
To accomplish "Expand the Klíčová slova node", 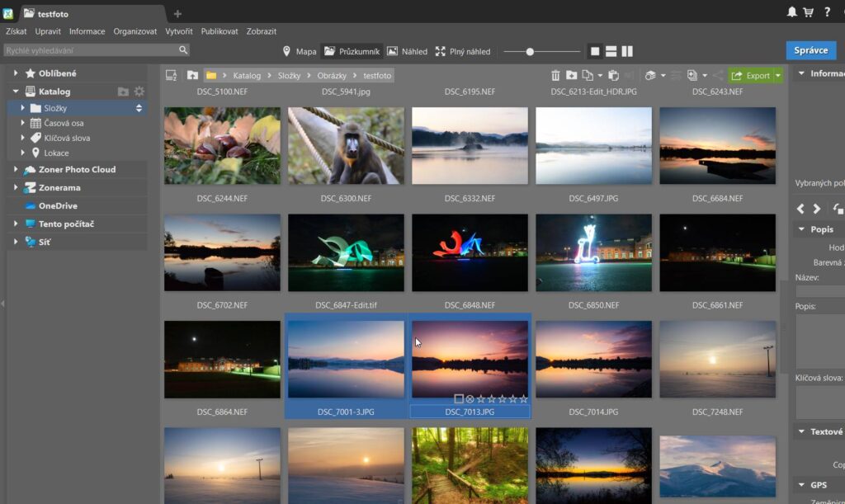I will pos(22,138).
